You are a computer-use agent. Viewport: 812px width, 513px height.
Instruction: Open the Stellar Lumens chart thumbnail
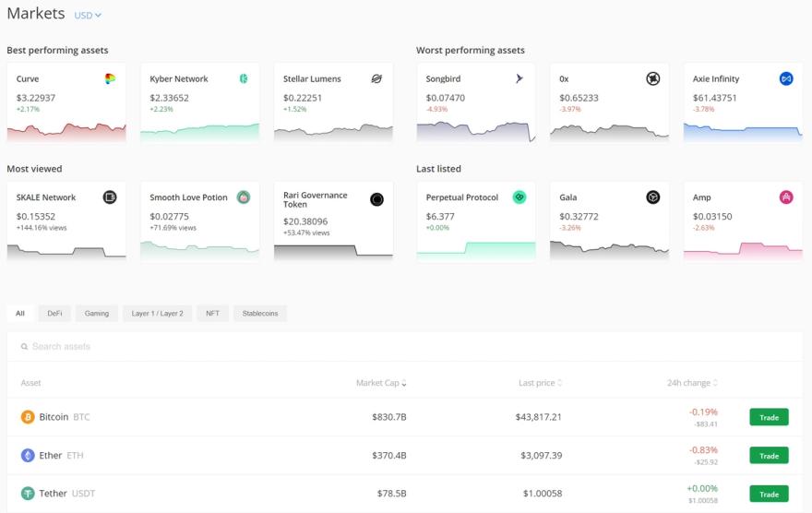click(333, 132)
